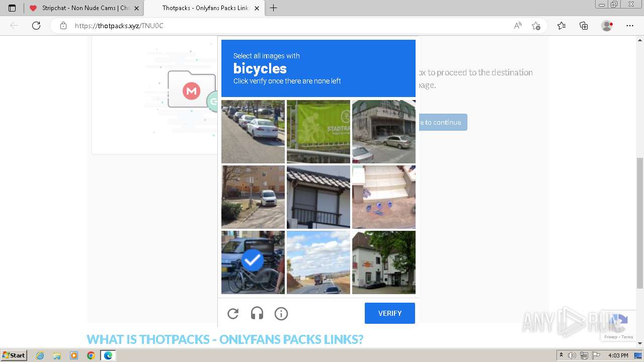Open the Favorites list
The height and width of the screenshot is (362, 644).
(x=561, y=26)
